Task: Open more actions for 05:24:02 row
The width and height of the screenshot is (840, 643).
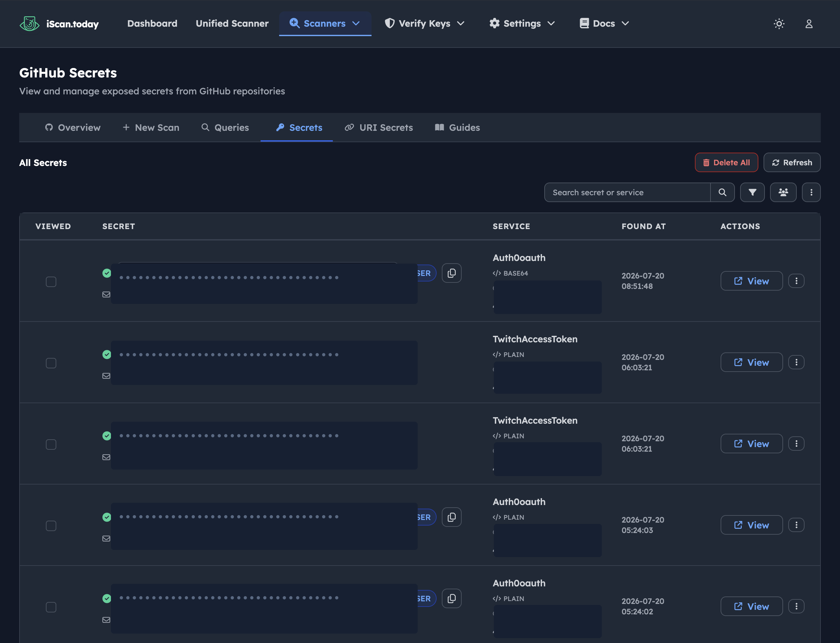Action: point(796,606)
